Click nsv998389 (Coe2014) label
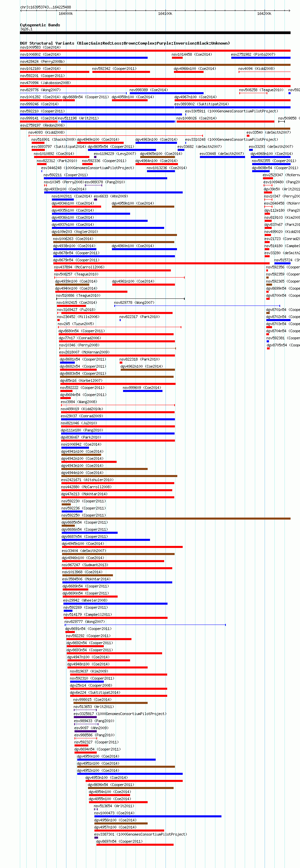The width and height of the screenshot is (300, 868). tap(149, 90)
